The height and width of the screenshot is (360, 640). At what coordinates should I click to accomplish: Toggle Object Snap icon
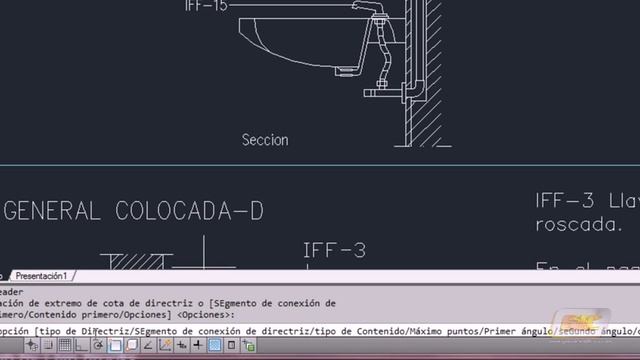click(115, 346)
